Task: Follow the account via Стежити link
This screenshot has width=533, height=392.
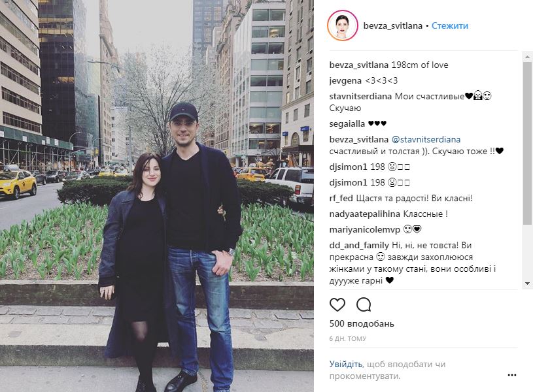Action: click(450, 26)
